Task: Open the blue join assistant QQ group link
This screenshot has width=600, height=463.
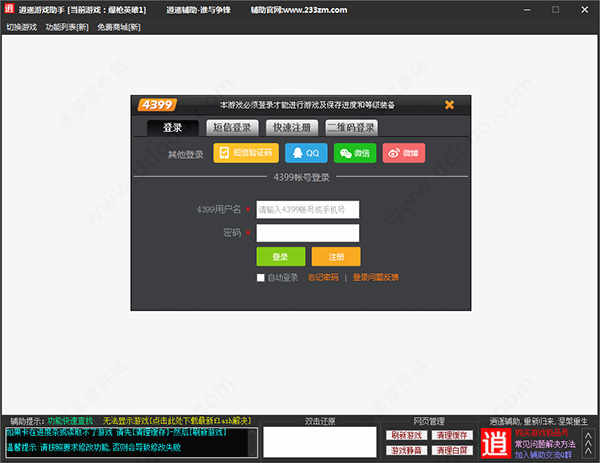Action: pyautogui.click(x=543, y=455)
